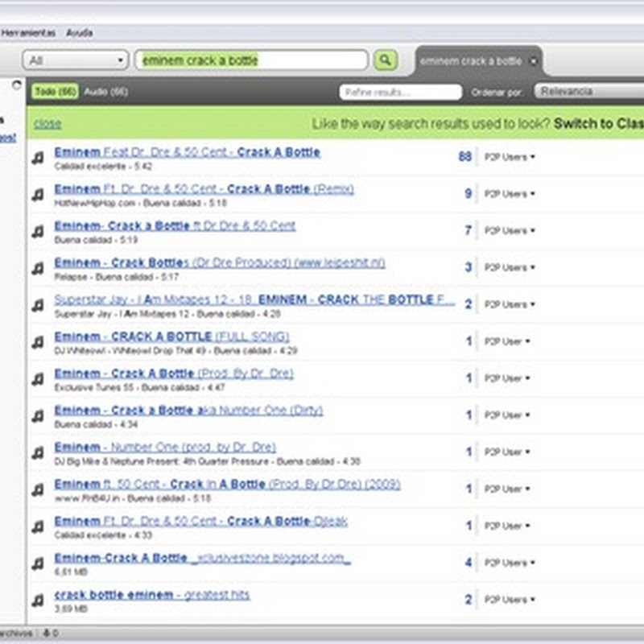Click 'HotNewHipHop.com - Buena calidad - 5:18' text

(140, 203)
